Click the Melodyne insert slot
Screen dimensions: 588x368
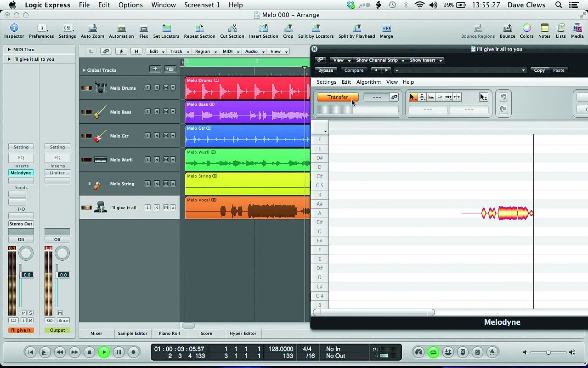pos(21,173)
